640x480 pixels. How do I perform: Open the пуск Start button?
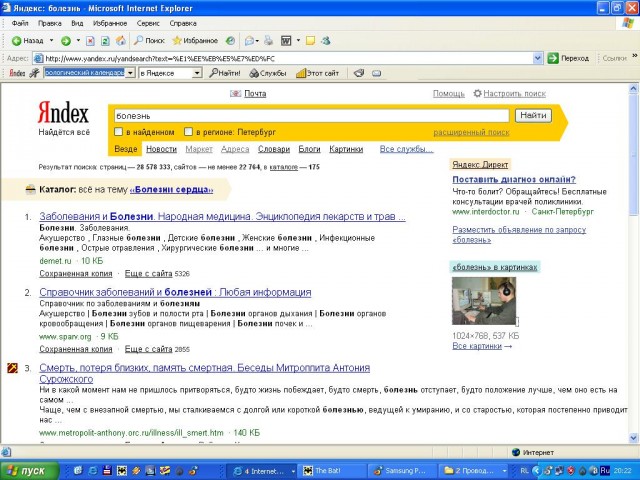tap(29, 471)
